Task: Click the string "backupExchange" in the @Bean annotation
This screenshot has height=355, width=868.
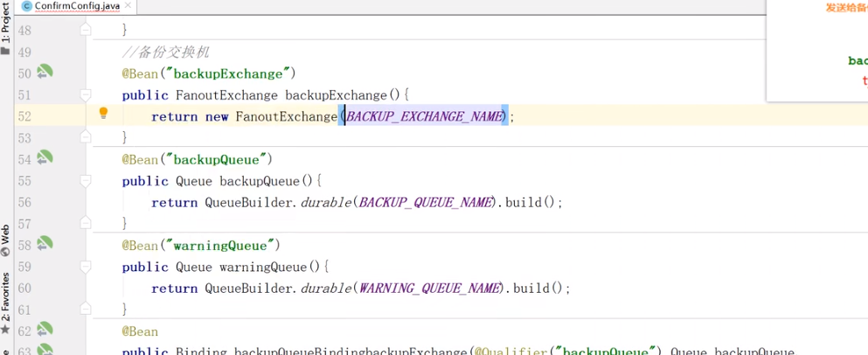Action: click(x=228, y=73)
